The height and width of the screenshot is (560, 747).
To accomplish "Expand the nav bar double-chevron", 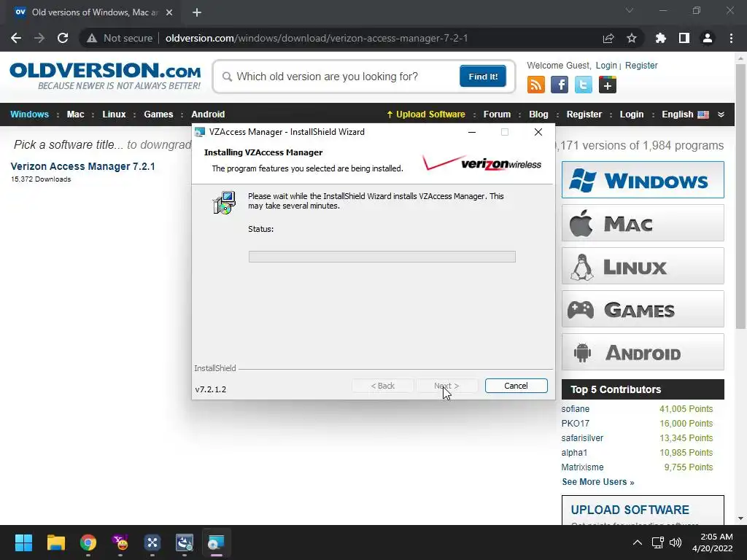I will tap(721, 114).
